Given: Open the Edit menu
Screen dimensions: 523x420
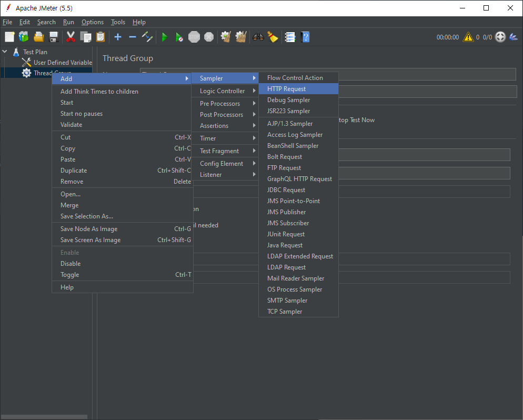Looking at the screenshot, I should [25, 22].
